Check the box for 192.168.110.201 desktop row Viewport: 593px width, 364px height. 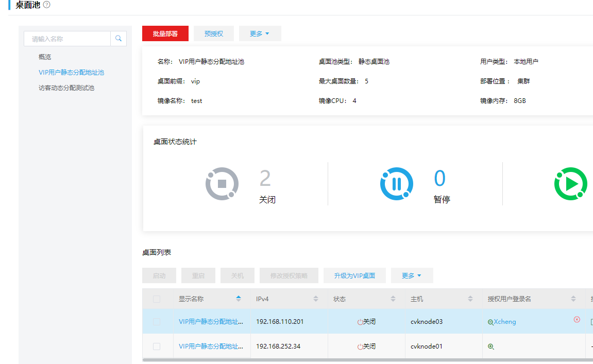(x=157, y=322)
